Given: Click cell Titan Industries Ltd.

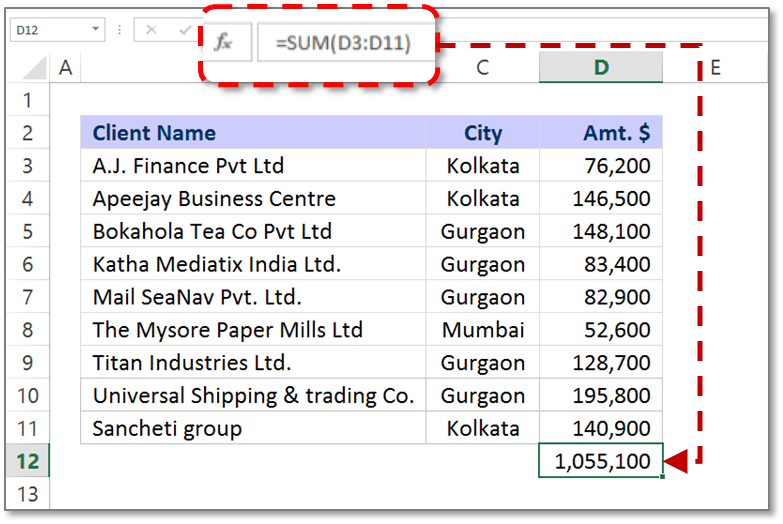Looking at the screenshot, I should click(x=253, y=362).
